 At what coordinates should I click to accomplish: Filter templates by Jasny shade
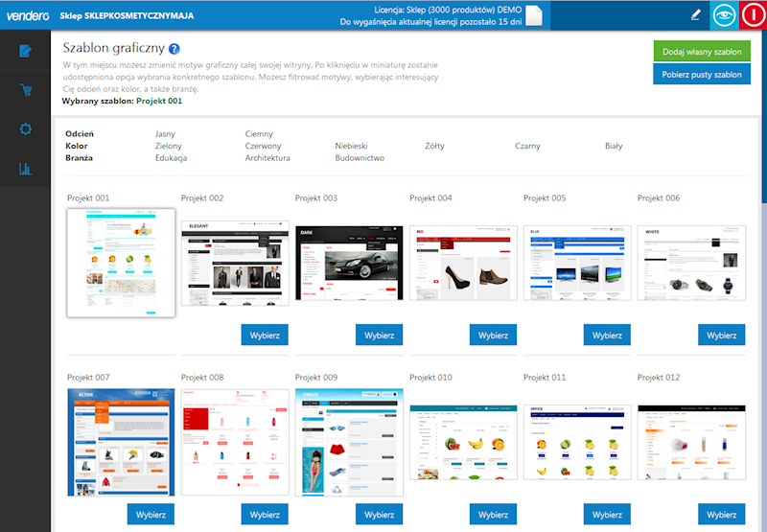point(165,134)
